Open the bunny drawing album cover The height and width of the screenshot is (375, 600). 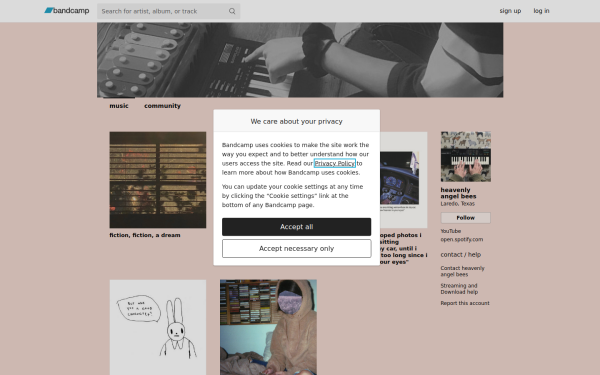[158, 327]
